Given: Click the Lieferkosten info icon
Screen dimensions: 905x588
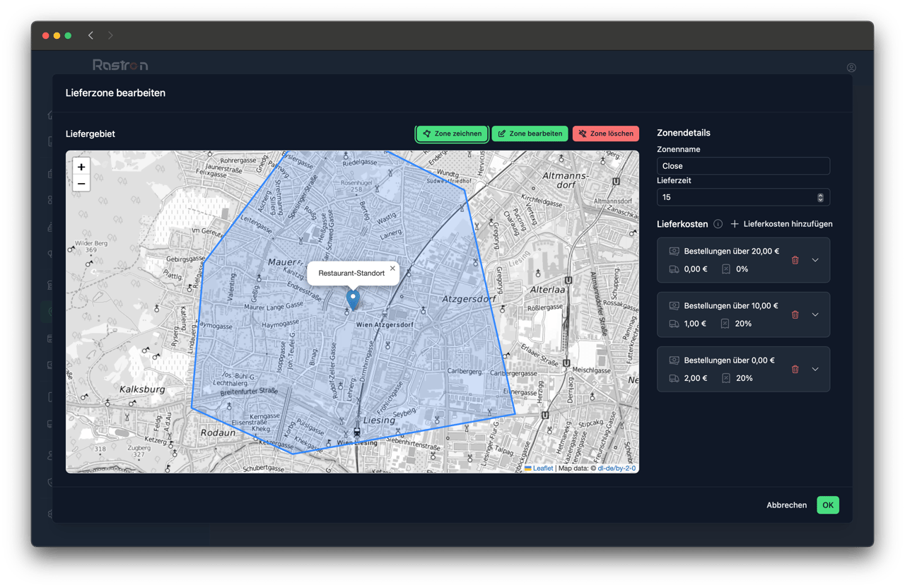Looking at the screenshot, I should click(x=718, y=224).
